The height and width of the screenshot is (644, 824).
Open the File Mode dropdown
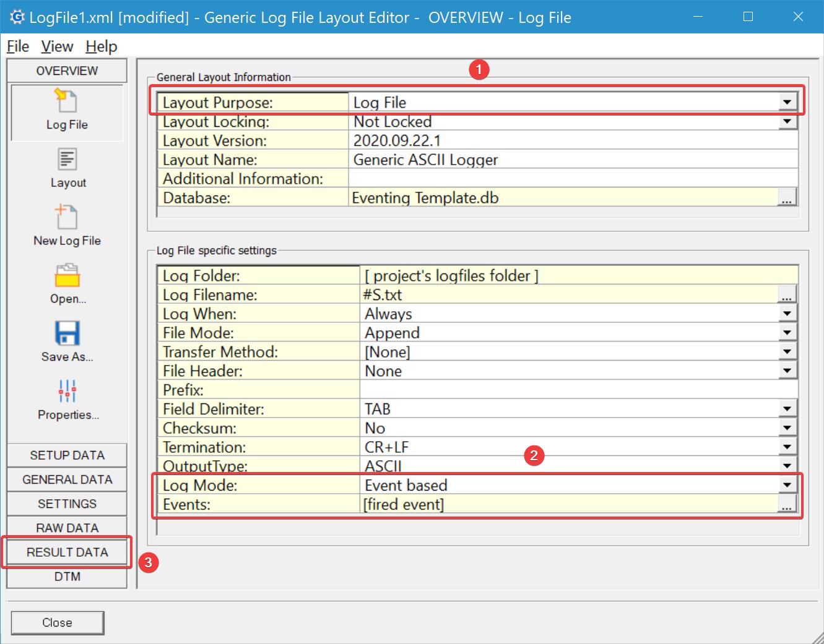click(787, 333)
